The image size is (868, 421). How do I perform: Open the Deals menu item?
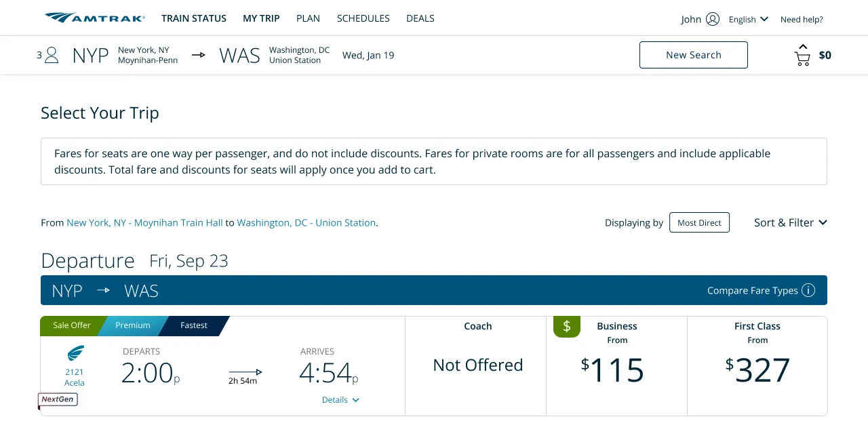[x=420, y=19]
